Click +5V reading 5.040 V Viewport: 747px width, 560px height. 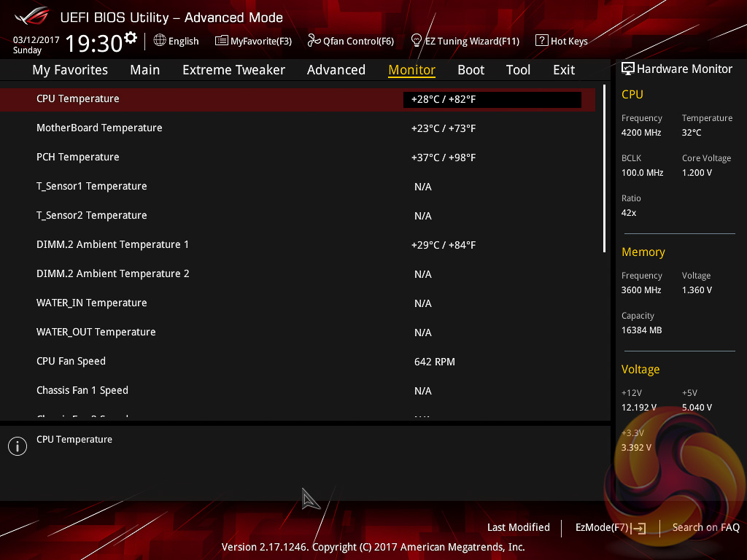697,408
